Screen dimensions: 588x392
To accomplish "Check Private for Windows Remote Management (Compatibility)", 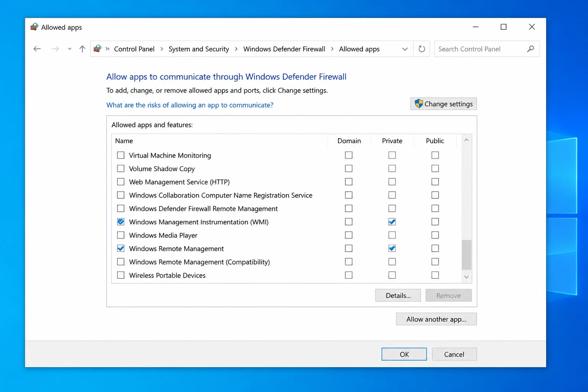I will (x=392, y=262).
